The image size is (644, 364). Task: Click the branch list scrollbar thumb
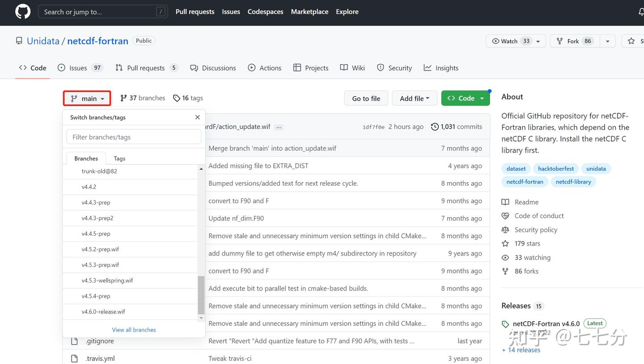tap(201, 295)
